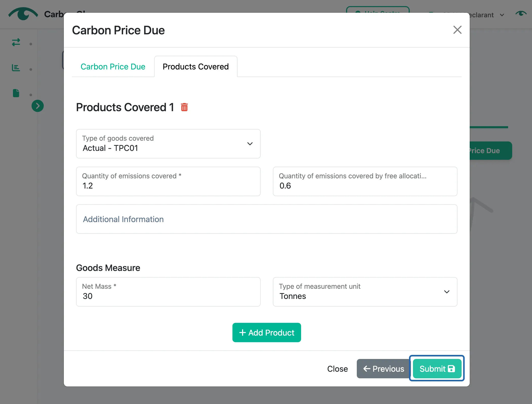Image resolution: width=532 pixels, height=404 pixels.
Task: Click the Close text button
Action: tap(337, 369)
